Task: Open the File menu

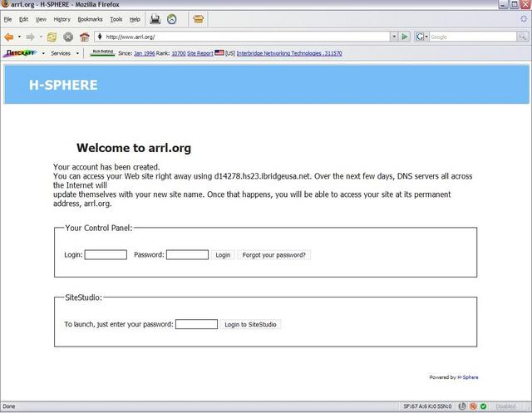Action: 7,19
